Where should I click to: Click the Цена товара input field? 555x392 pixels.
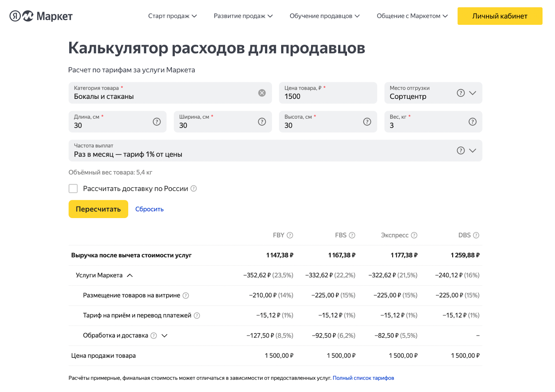coord(327,96)
